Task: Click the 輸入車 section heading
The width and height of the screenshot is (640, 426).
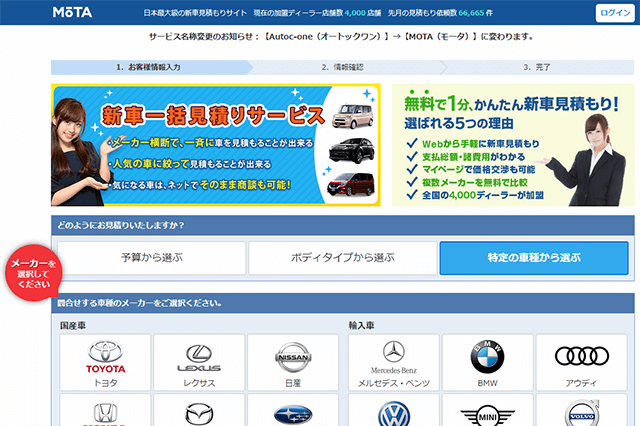Action: click(x=361, y=326)
